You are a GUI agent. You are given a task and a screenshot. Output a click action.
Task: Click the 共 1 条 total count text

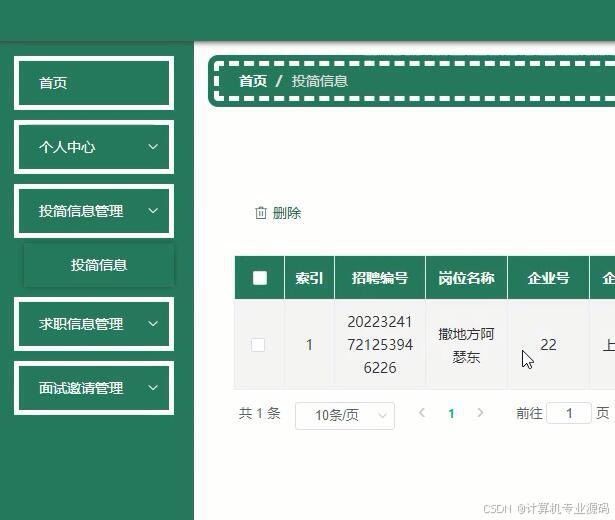(x=259, y=413)
